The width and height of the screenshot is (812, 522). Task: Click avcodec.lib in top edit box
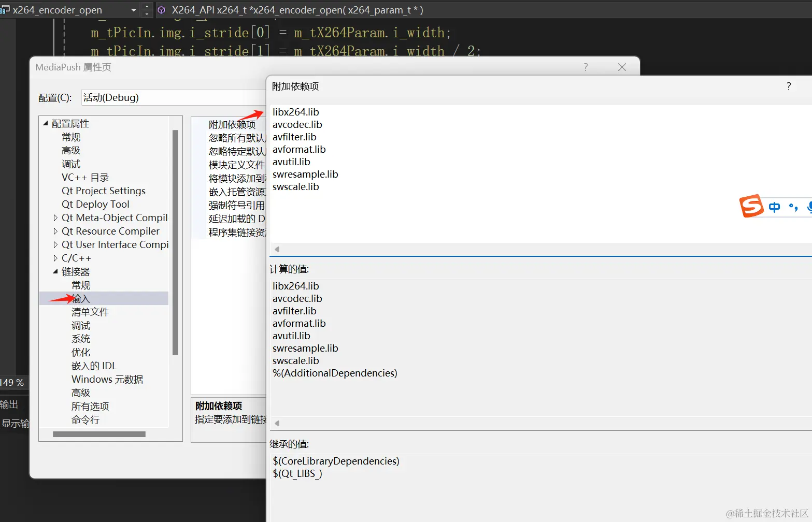tap(297, 125)
